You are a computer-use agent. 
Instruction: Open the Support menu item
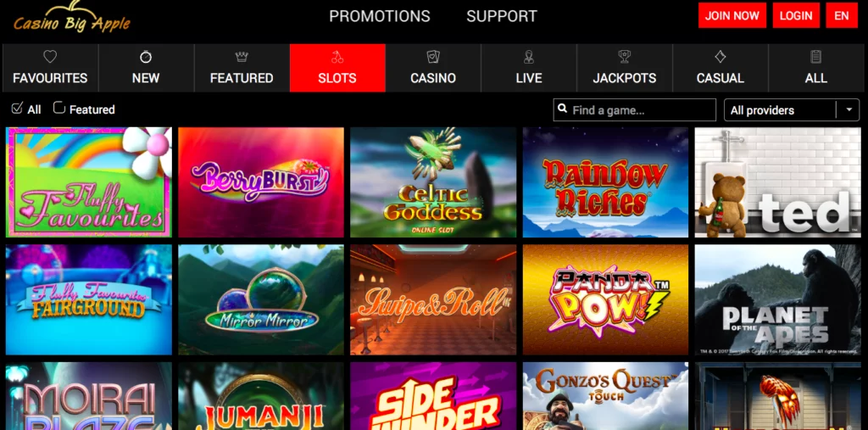coord(502,16)
